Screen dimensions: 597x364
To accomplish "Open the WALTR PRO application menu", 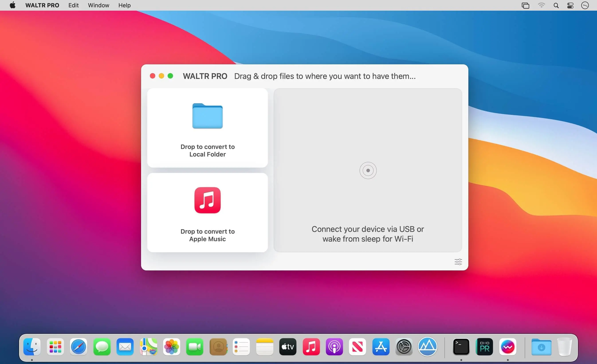I will (42, 5).
